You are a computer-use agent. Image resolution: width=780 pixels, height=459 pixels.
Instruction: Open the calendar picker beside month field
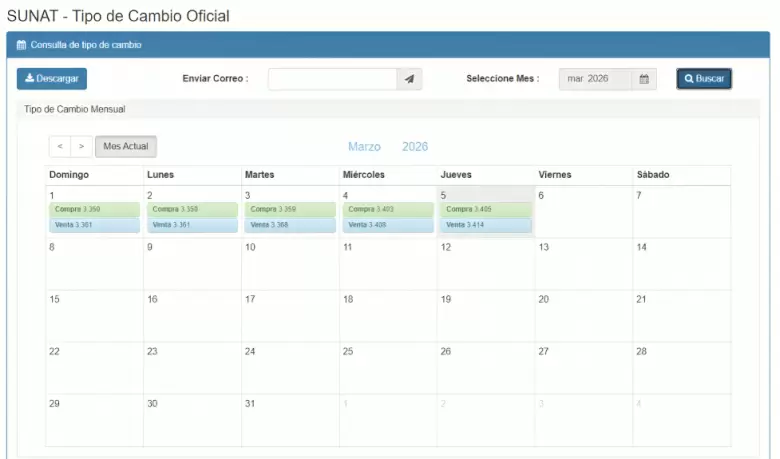tap(644, 79)
